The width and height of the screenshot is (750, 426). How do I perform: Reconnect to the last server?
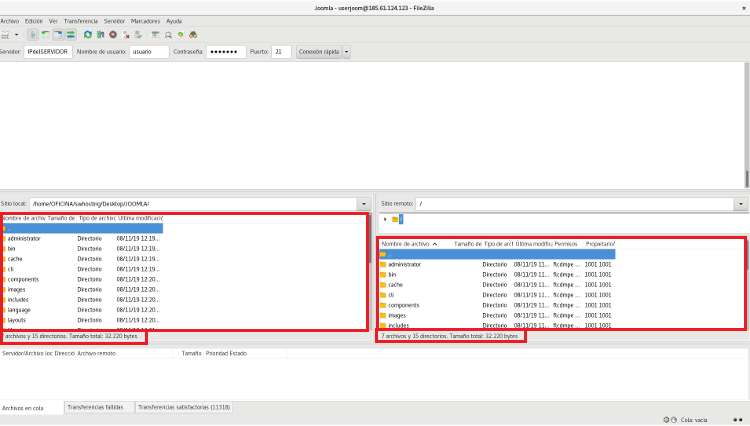pyautogui.click(x=138, y=35)
